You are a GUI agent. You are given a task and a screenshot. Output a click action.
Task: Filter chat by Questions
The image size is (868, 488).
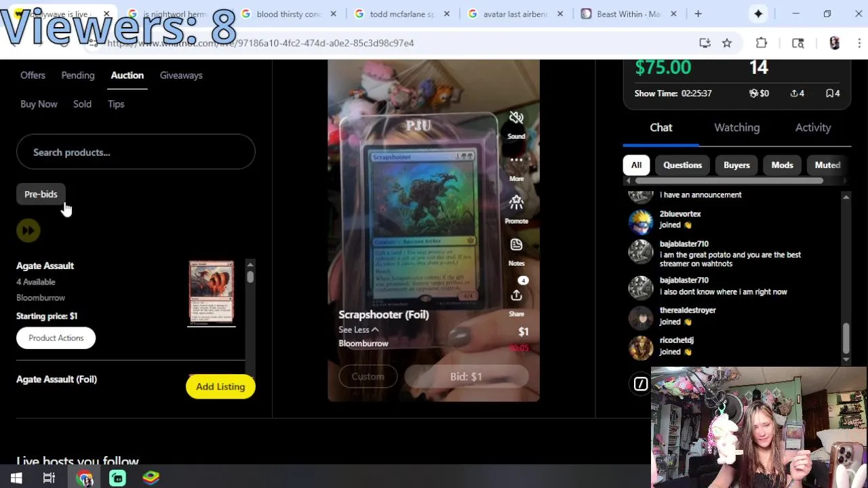pos(682,165)
